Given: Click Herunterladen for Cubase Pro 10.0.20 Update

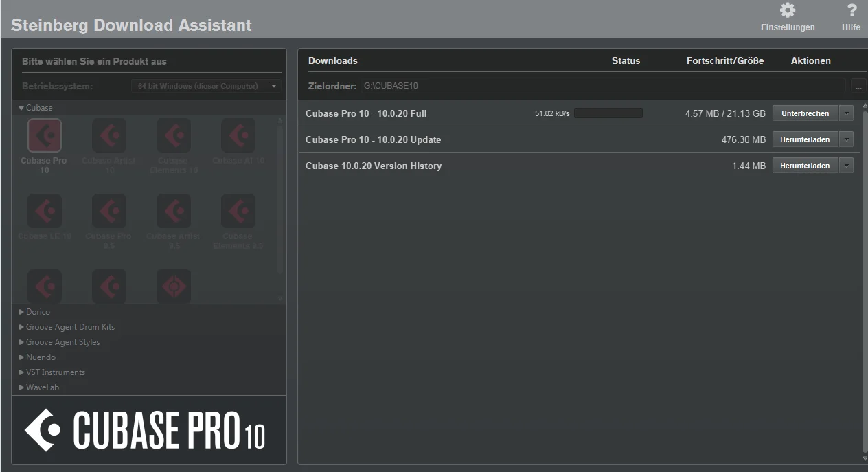Looking at the screenshot, I should (806, 139).
